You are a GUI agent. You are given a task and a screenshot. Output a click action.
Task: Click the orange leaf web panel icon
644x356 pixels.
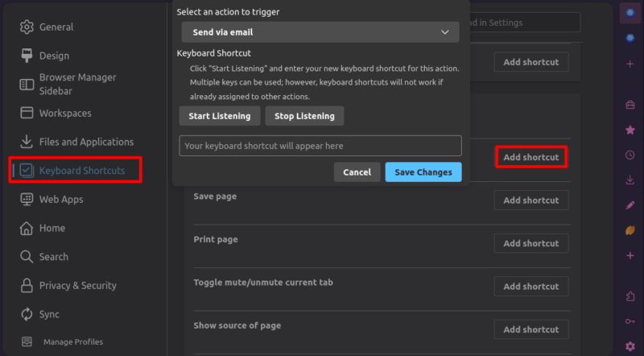point(630,230)
